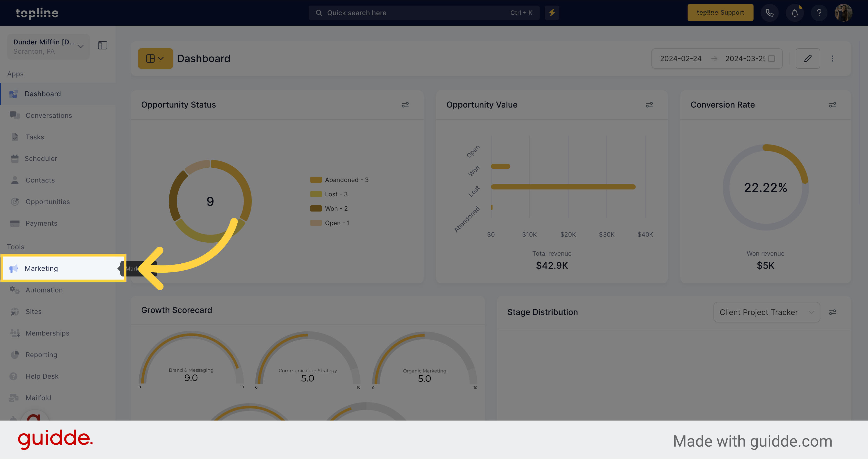The width and height of the screenshot is (868, 459).
Task: Open the Automation tool
Action: [44, 290]
